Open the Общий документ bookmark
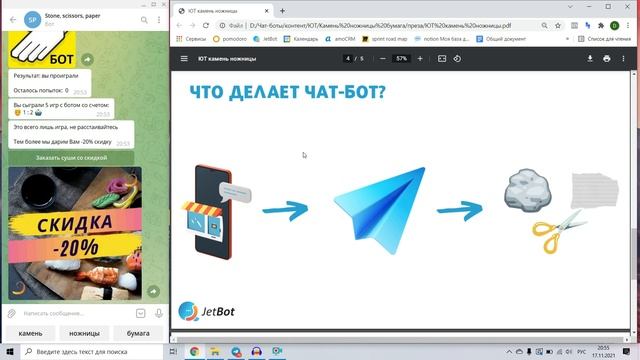Screen dimensions: 640x360 pos(501,39)
